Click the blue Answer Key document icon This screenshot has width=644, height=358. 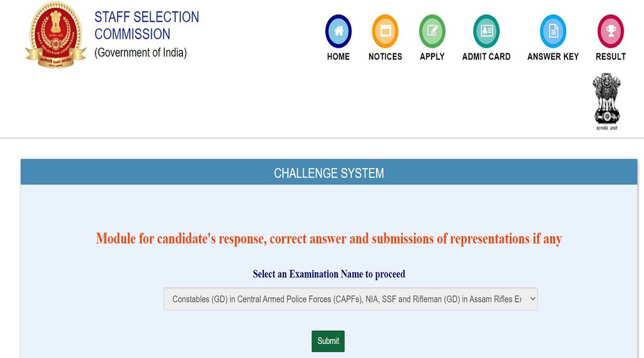553,31
